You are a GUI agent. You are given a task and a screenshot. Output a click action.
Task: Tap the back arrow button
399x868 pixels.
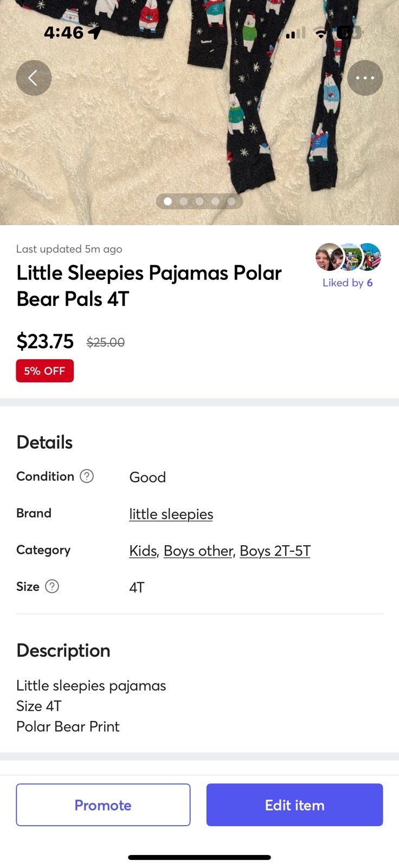coord(34,78)
